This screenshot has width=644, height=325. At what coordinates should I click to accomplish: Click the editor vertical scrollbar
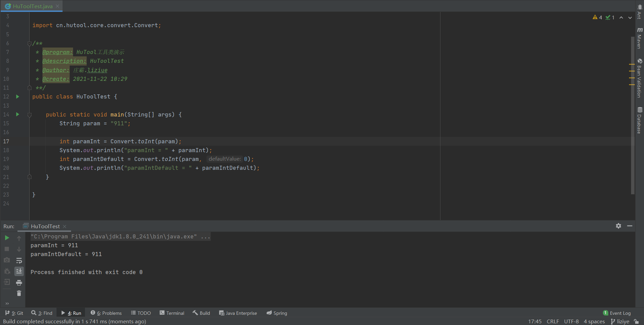633,115
